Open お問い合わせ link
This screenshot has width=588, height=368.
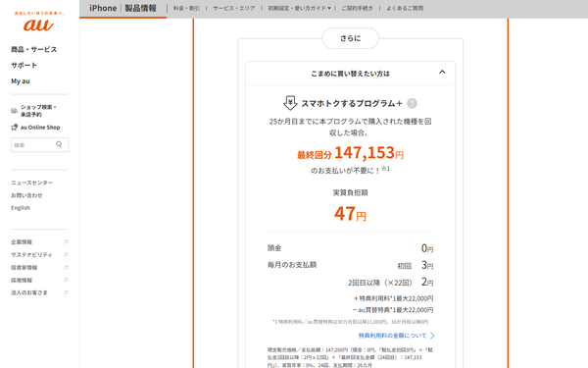click(26, 195)
